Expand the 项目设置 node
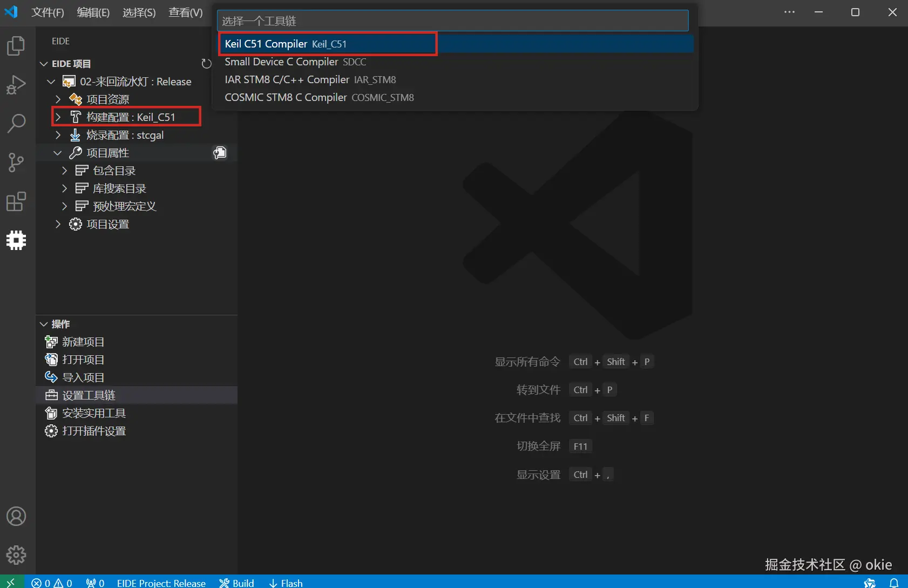This screenshot has width=908, height=588. (58, 224)
